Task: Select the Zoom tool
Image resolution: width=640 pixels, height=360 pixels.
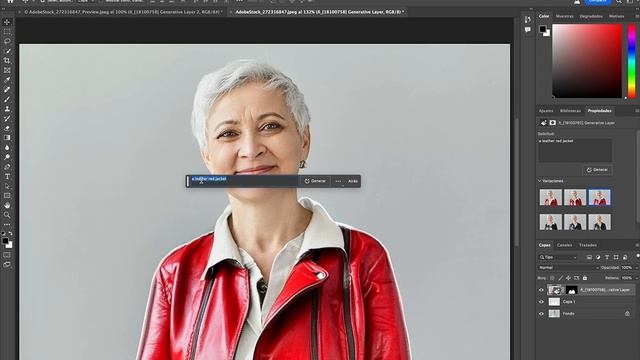Action: click(7, 215)
